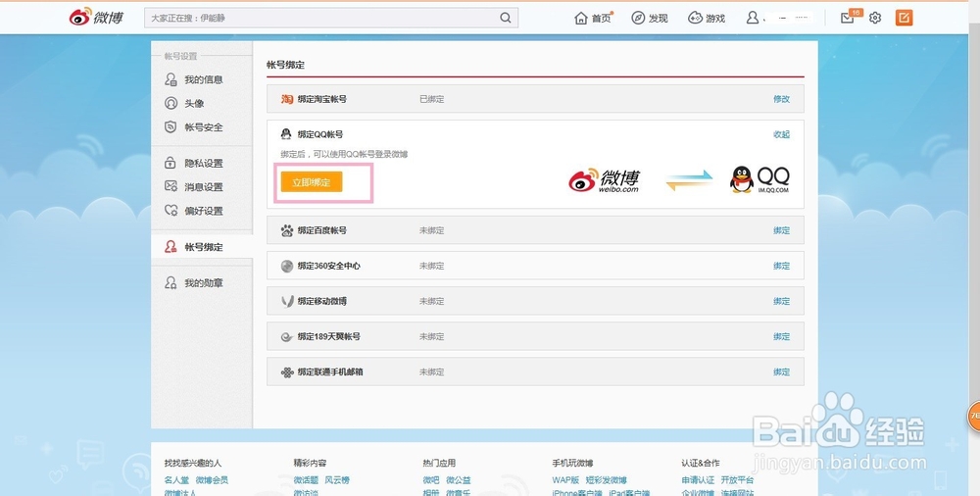Click 绑定 for 360安全中心 row

[781, 266]
